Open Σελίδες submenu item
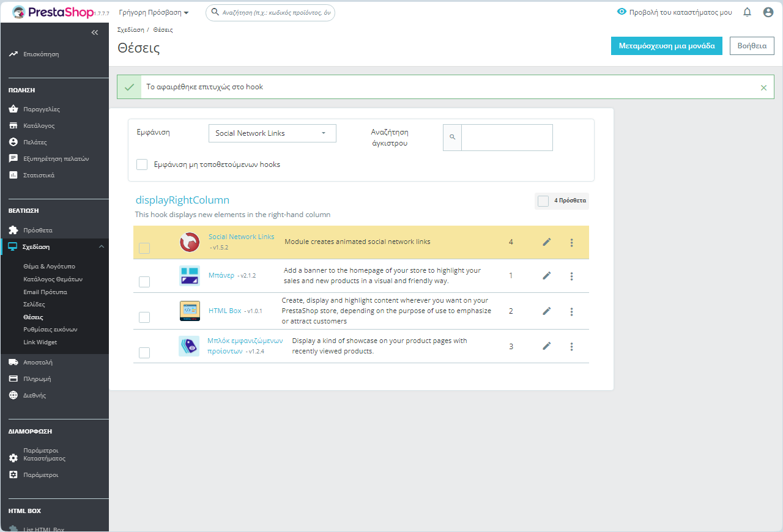This screenshot has width=783, height=532. [x=34, y=305]
